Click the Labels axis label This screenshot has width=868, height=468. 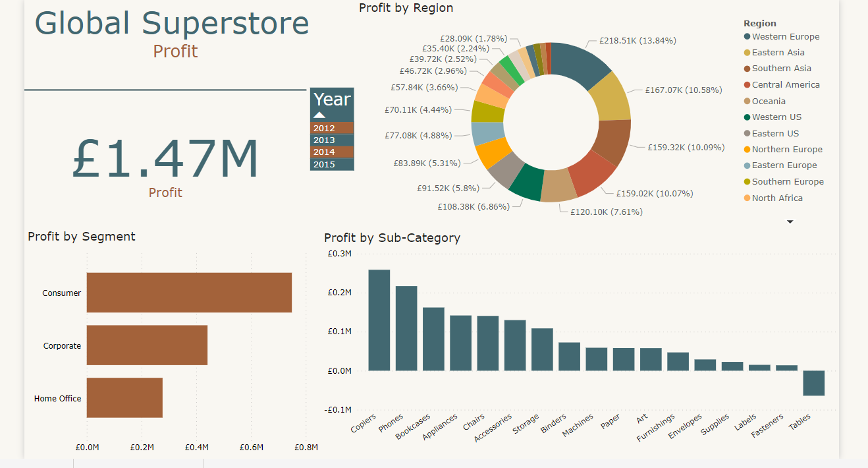pyautogui.click(x=745, y=423)
